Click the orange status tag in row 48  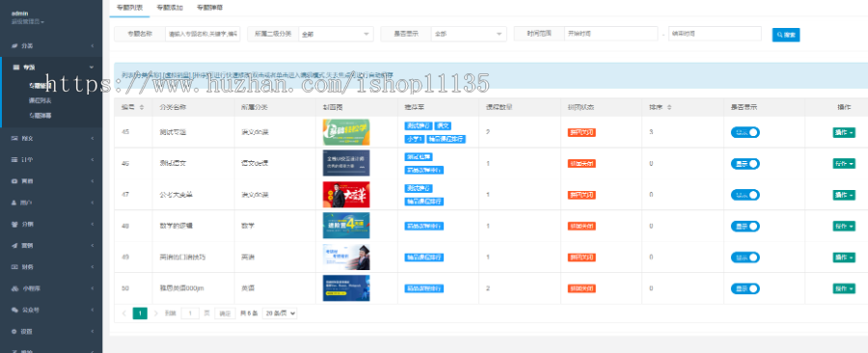(582, 227)
